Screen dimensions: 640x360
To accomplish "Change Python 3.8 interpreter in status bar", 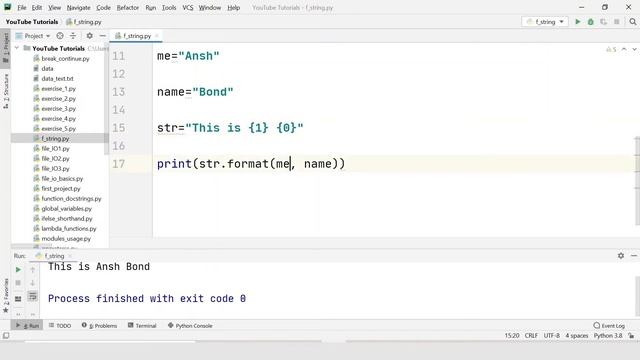I will (x=608, y=336).
